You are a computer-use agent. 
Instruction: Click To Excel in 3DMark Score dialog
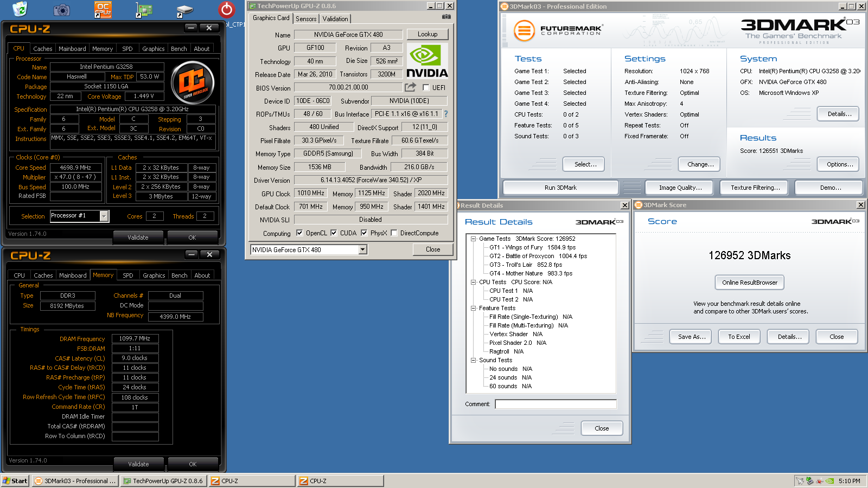pos(739,337)
